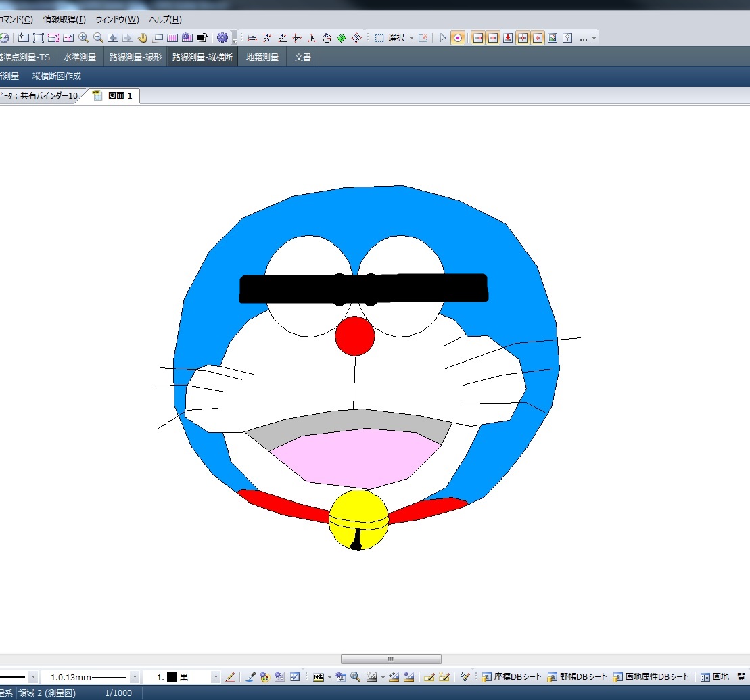Viewport: 750px width, 700px height.
Task: Click the bottom toolbar magnifier search icon
Action: coord(355,676)
